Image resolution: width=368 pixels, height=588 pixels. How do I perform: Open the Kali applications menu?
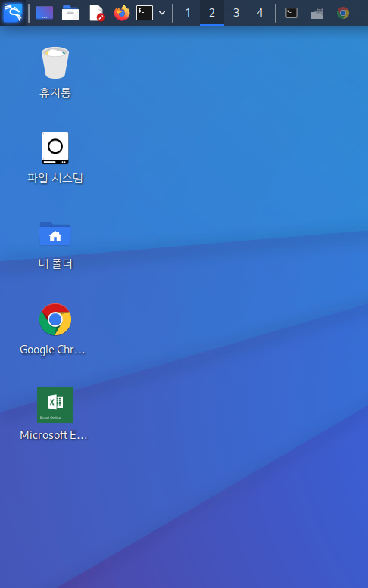(13, 13)
